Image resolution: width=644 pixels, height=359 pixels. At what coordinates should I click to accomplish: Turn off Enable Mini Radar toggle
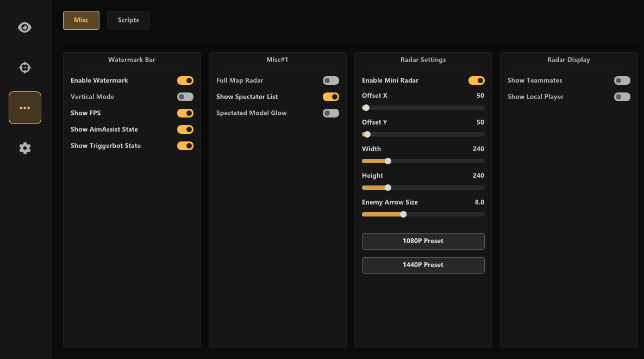click(x=477, y=81)
